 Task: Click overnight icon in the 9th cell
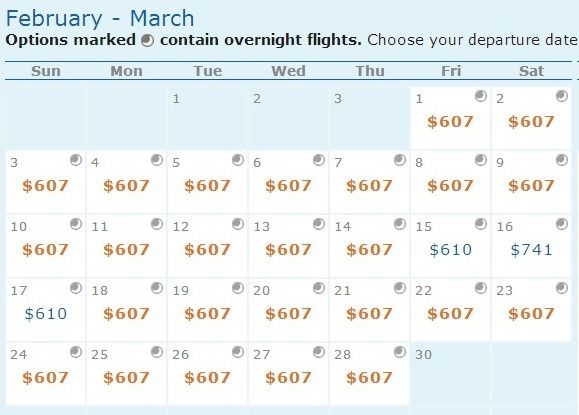[562, 160]
